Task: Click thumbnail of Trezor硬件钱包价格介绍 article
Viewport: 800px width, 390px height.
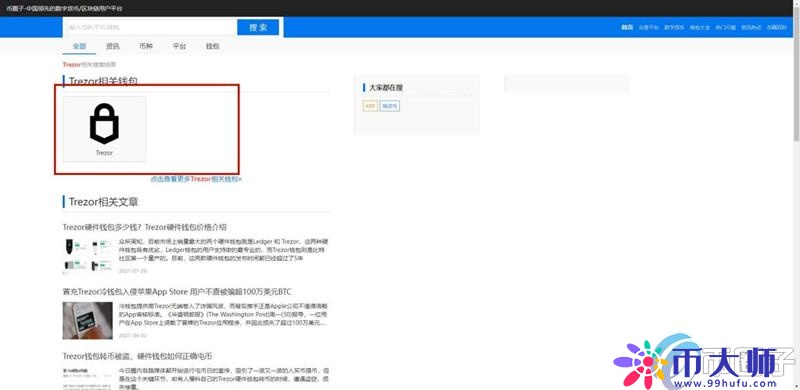Action: [88, 256]
